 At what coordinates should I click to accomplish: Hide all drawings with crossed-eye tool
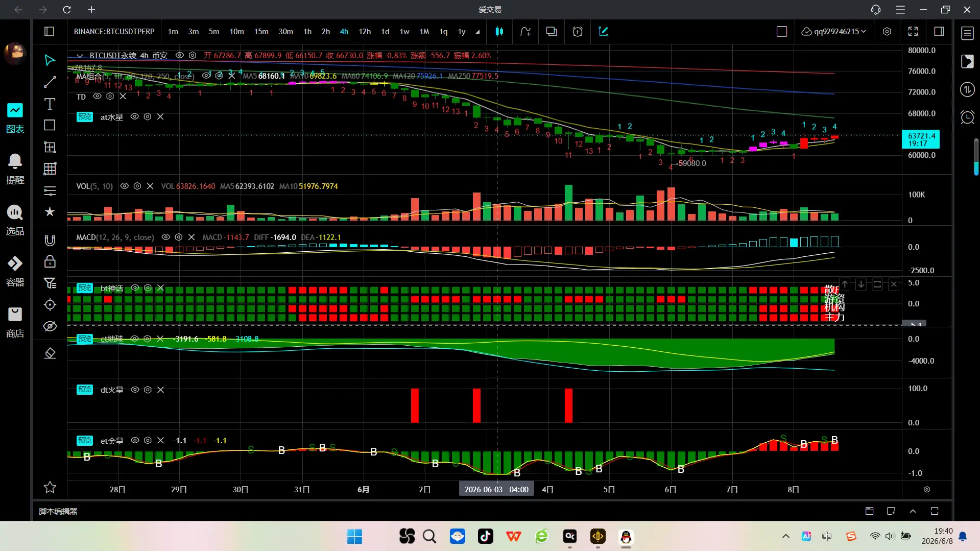tap(50, 326)
